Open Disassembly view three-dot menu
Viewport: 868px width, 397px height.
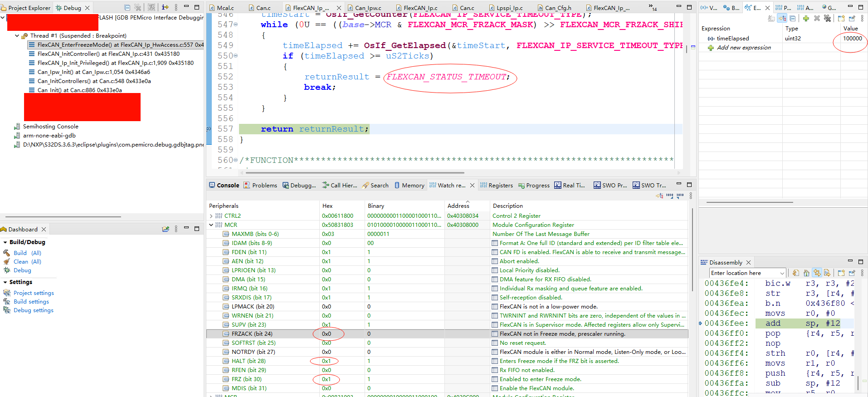(x=862, y=273)
